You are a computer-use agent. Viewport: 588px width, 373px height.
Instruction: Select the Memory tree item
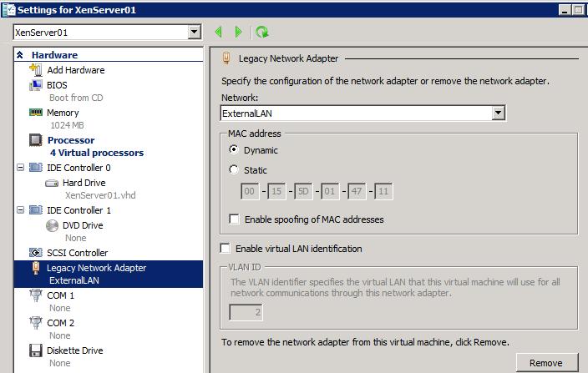(x=63, y=113)
